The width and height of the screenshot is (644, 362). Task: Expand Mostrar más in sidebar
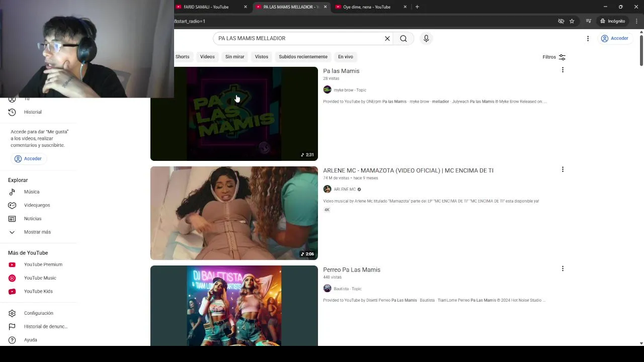(x=38, y=232)
